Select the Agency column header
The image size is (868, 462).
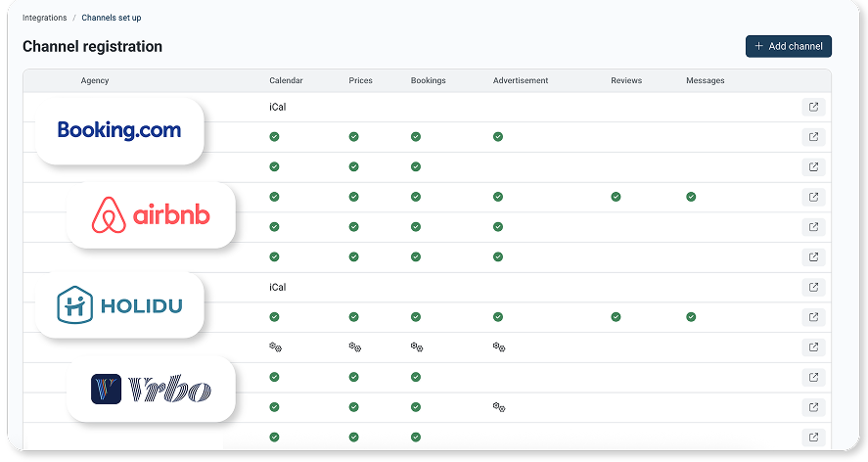pyautogui.click(x=95, y=80)
